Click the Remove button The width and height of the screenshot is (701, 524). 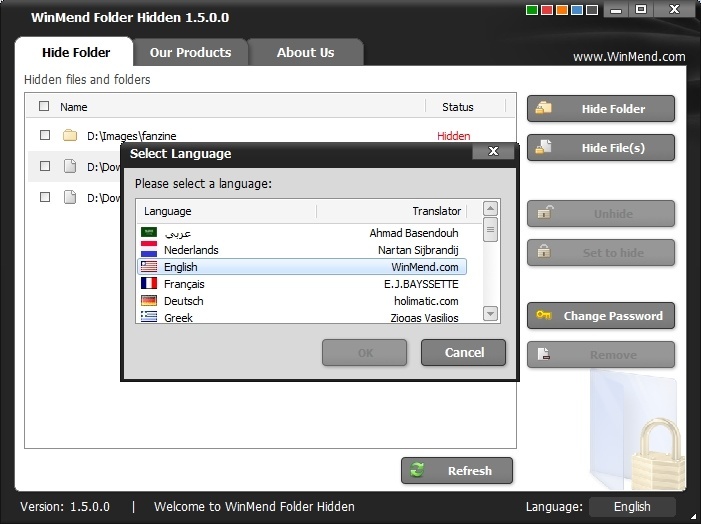pyautogui.click(x=600, y=355)
